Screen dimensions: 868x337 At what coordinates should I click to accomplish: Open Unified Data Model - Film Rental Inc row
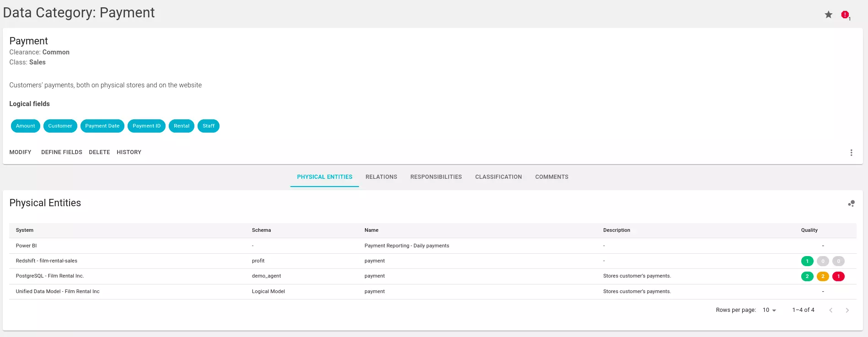point(433,291)
